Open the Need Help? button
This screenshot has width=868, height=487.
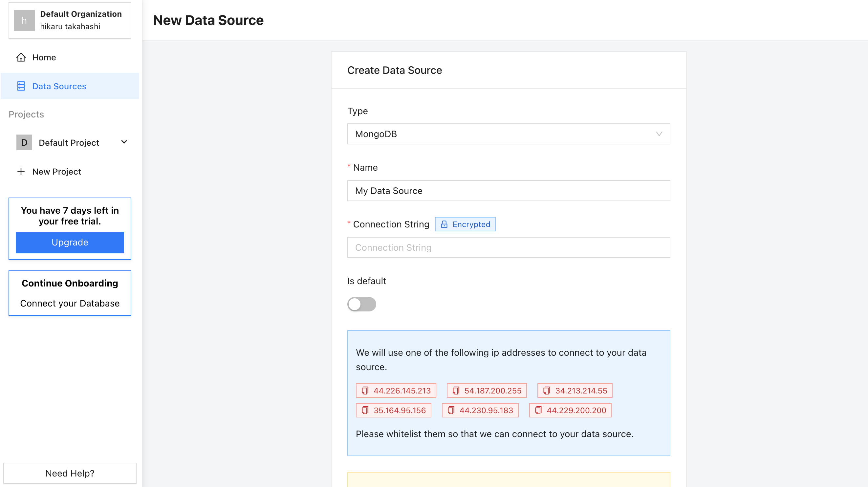[70, 473]
